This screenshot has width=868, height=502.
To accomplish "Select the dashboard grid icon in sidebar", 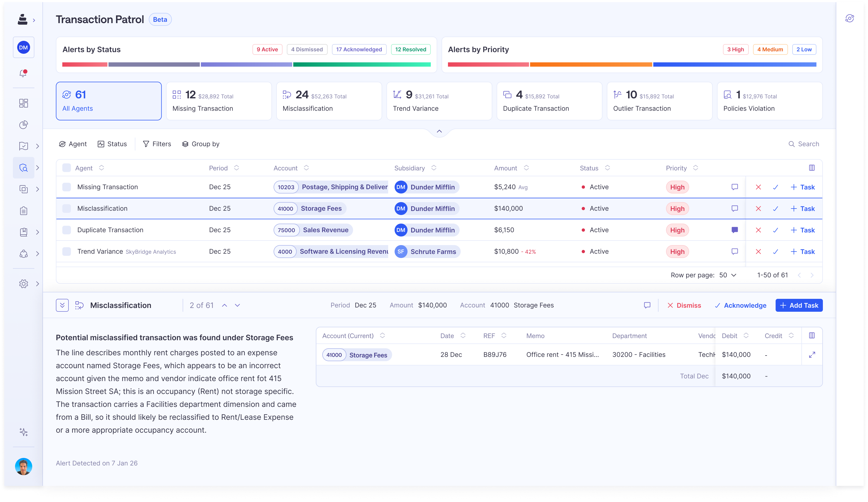I will point(23,103).
